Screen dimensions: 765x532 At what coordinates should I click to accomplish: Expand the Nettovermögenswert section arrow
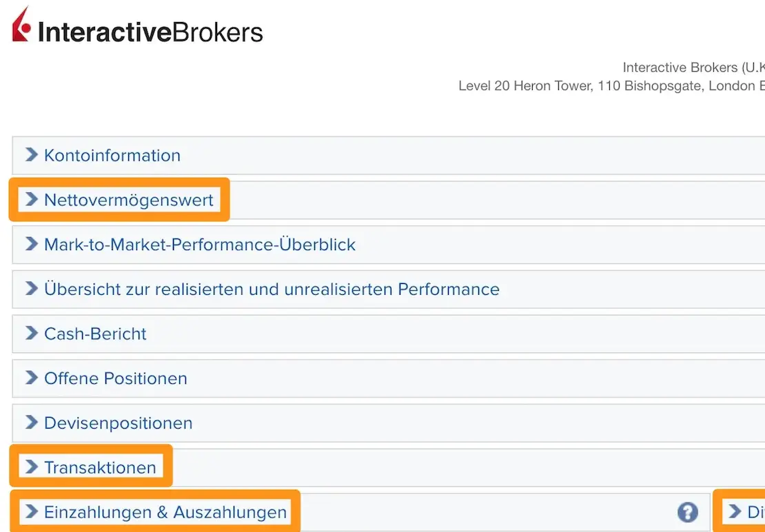point(31,200)
